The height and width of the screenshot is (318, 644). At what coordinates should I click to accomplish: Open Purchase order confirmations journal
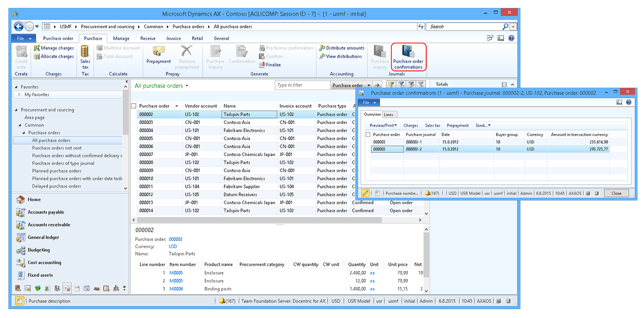[408, 57]
